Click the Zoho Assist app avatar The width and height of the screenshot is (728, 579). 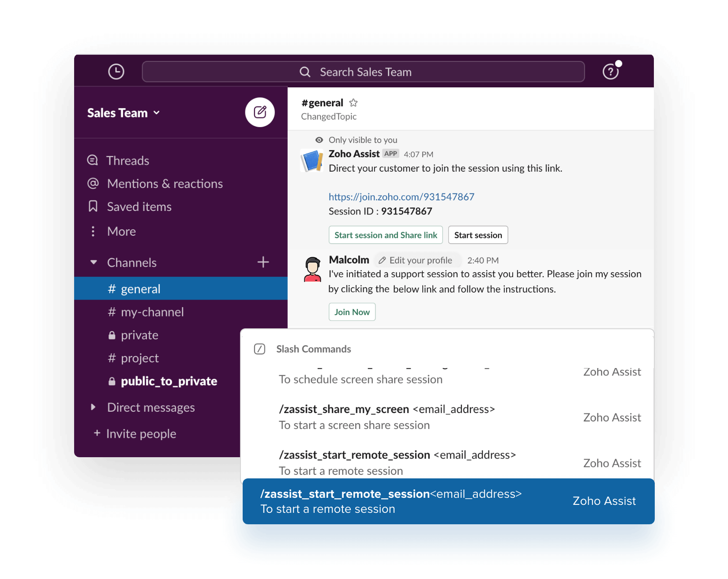coord(312,161)
